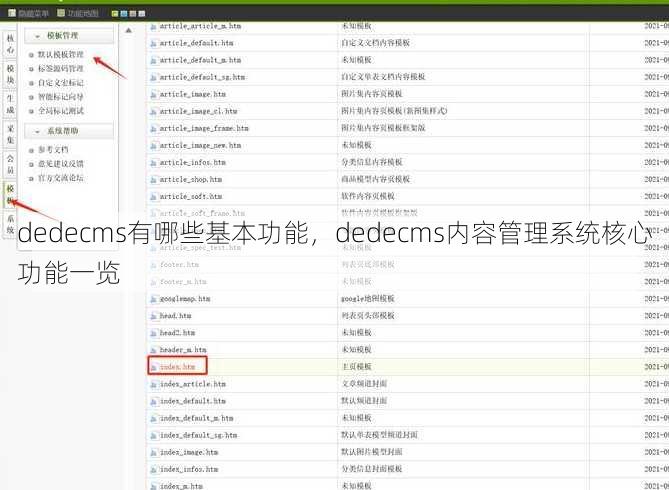Viewport: 669px width, 490px height.
Task: Select the 软件内容页模板 description cell
Action: pyautogui.click(x=368, y=196)
